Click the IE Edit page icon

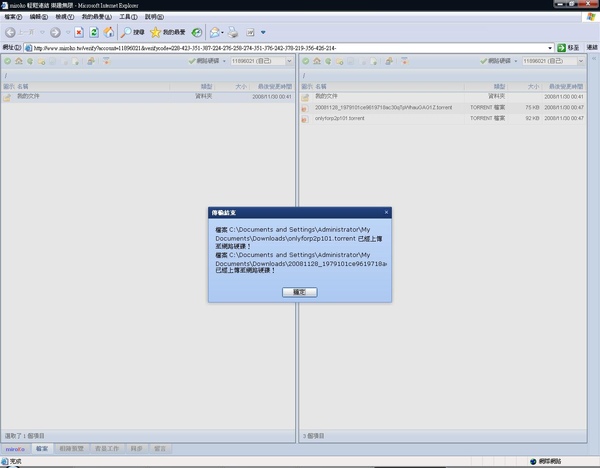250,33
